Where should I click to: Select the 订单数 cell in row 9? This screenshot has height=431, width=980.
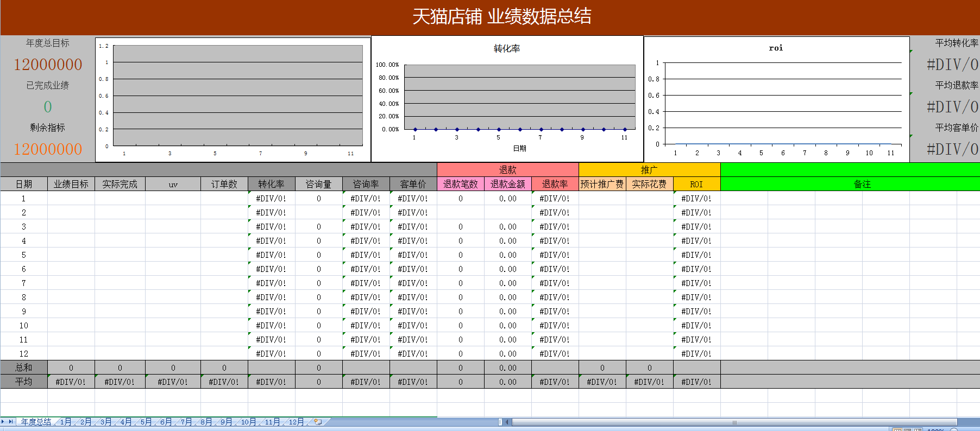(x=224, y=311)
